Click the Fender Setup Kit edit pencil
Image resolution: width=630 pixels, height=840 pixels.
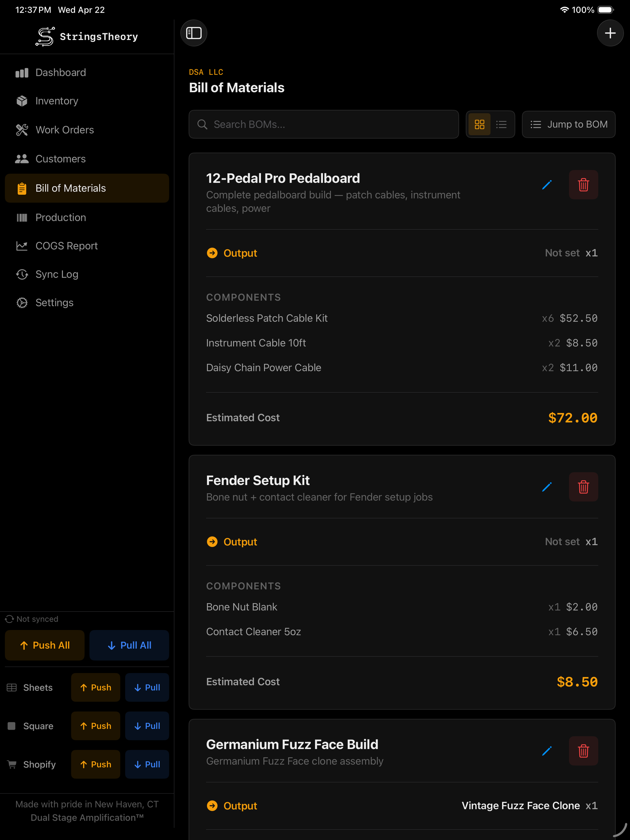546,487
